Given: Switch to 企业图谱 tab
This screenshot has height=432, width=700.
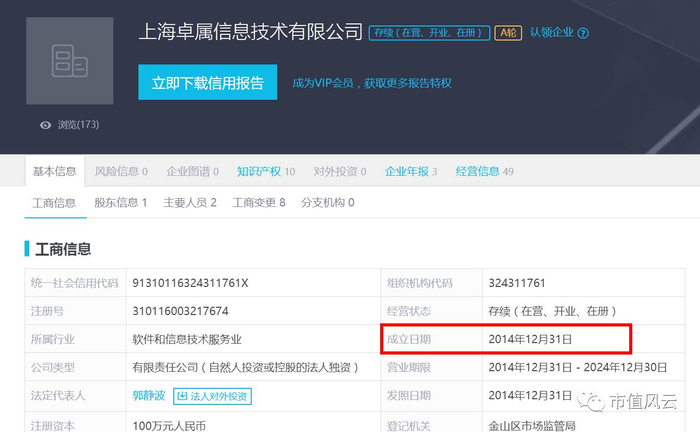Looking at the screenshot, I should (192, 171).
